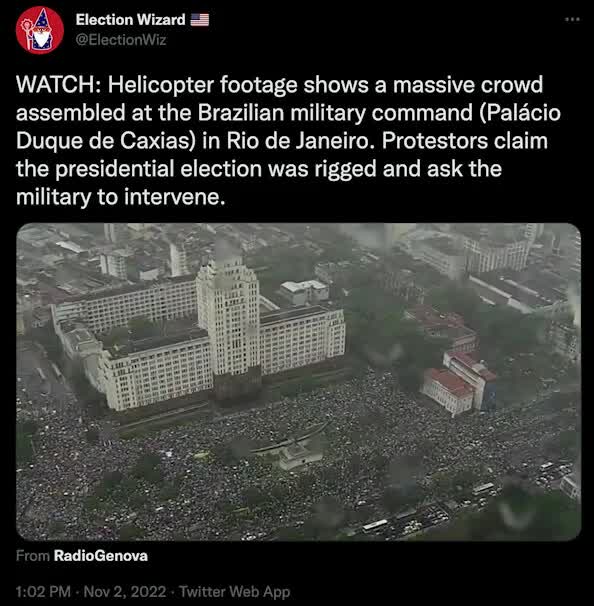Open the three-dot more options menu
This screenshot has width=594, height=606.
pyautogui.click(x=572, y=19)
